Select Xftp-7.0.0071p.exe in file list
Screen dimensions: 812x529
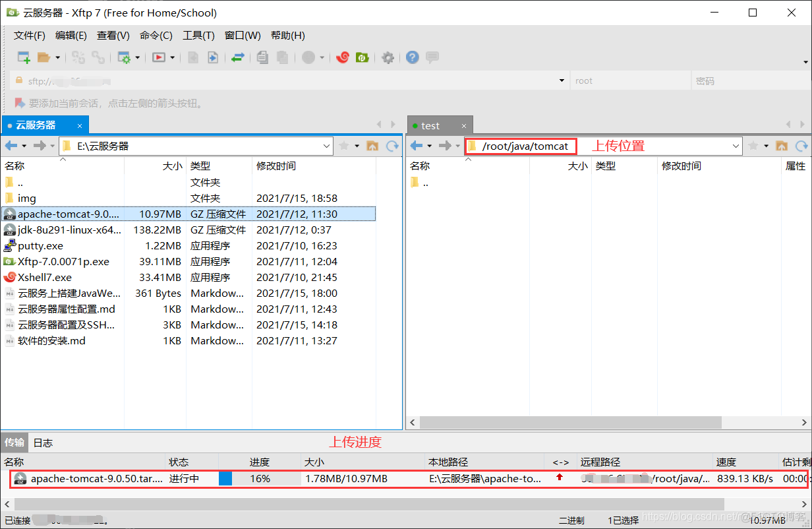(188, 261)
